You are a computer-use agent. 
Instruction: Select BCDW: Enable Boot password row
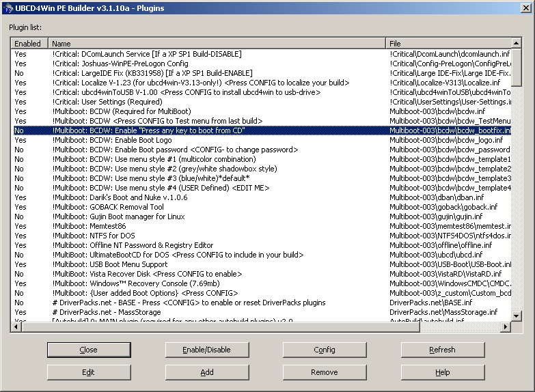[x=262, y=150]
